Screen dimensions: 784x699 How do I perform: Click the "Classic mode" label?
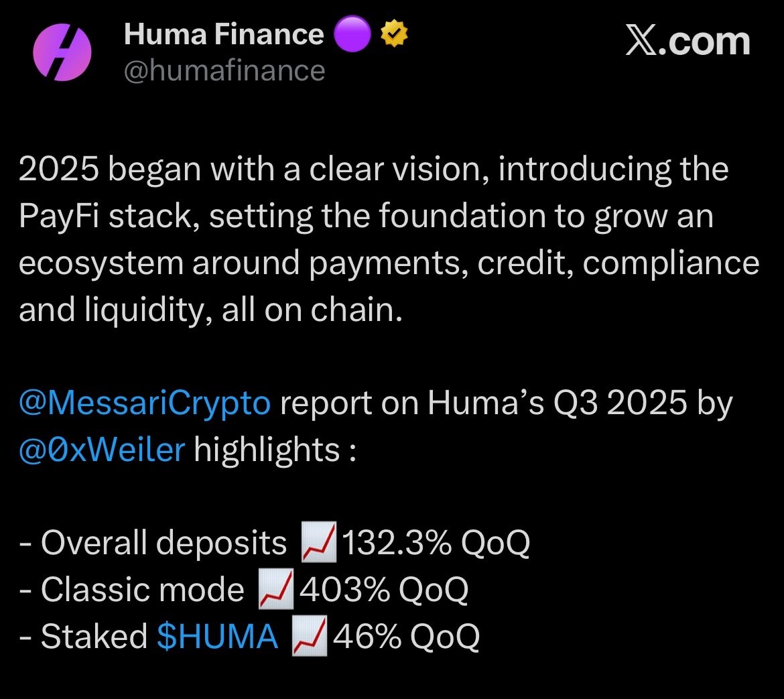click(x=143, y=590)
